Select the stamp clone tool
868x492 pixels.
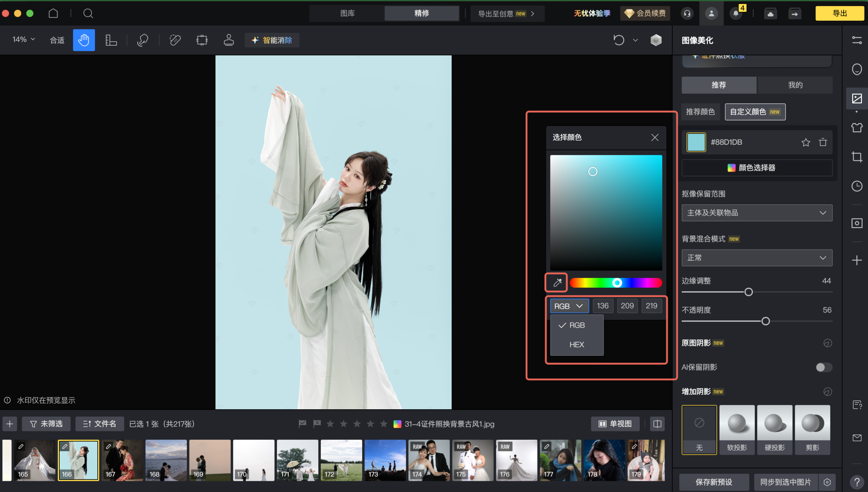[x=229, y=40]
